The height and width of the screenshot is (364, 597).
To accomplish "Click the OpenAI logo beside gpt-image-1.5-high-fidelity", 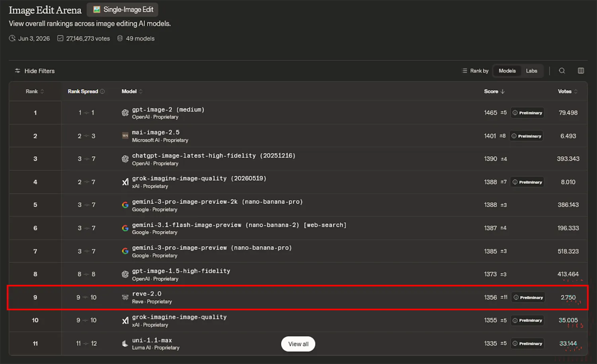I will [x=125, y=274].
